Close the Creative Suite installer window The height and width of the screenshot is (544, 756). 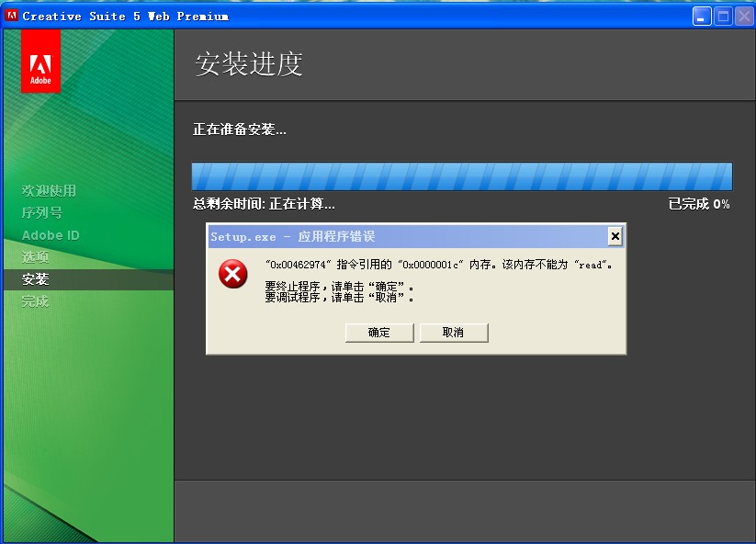point(744,17)
